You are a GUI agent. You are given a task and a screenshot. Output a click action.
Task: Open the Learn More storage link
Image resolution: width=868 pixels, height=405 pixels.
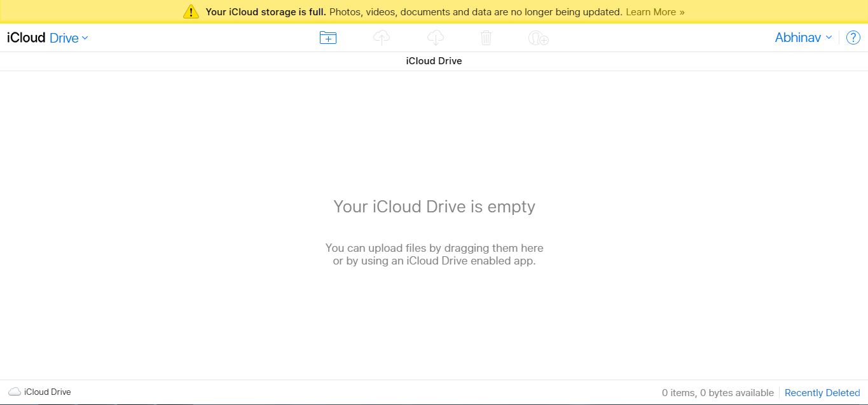(655, 12)
